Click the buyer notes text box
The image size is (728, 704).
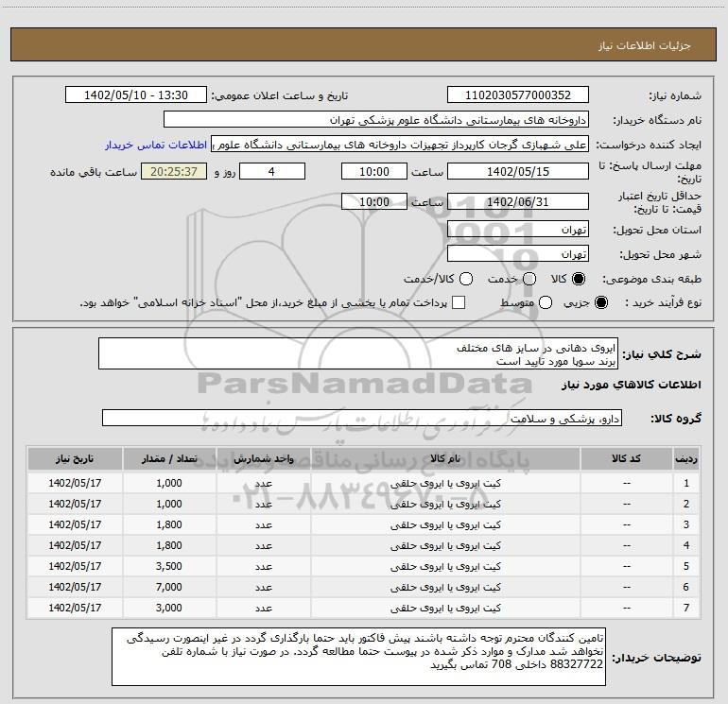tap(358, 657)
